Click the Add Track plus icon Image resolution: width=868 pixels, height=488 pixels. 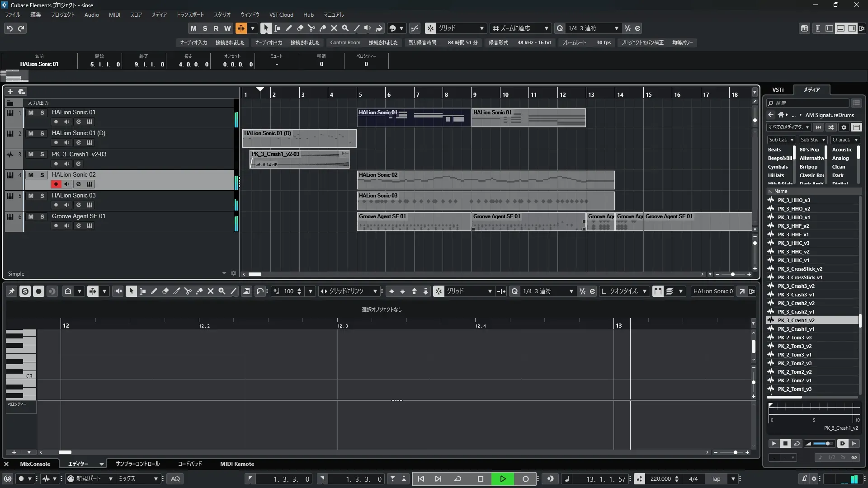point(10,91)
